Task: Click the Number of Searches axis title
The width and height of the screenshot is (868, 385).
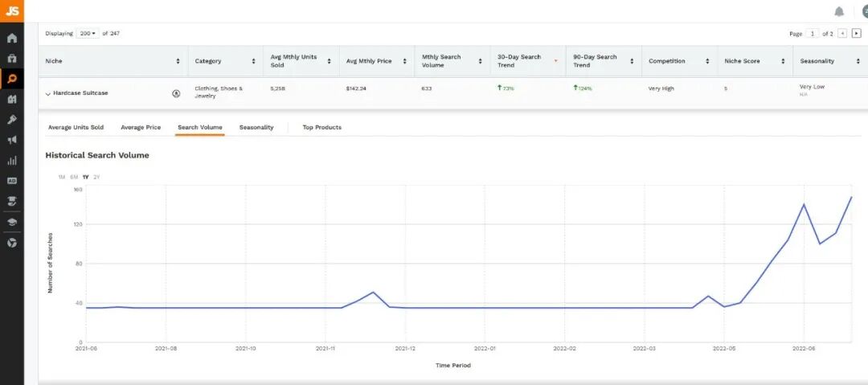Action: [x=50, y=263]
